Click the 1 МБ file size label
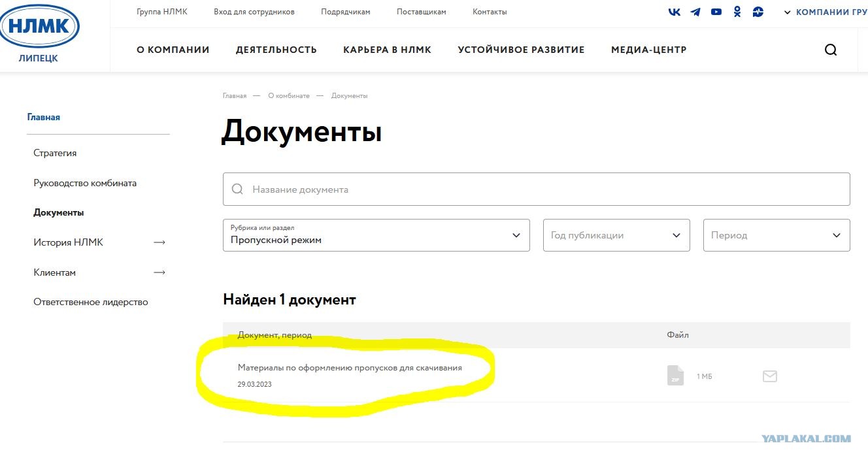This screenshot has width=868, height=458. coord(705,376)
